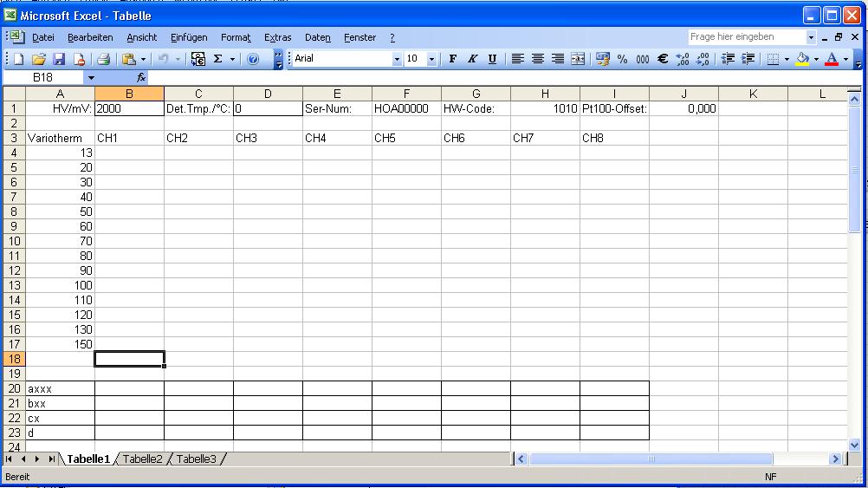Open the Bearbeiten menu
The image size is (868, 488).
coord(90,37)
